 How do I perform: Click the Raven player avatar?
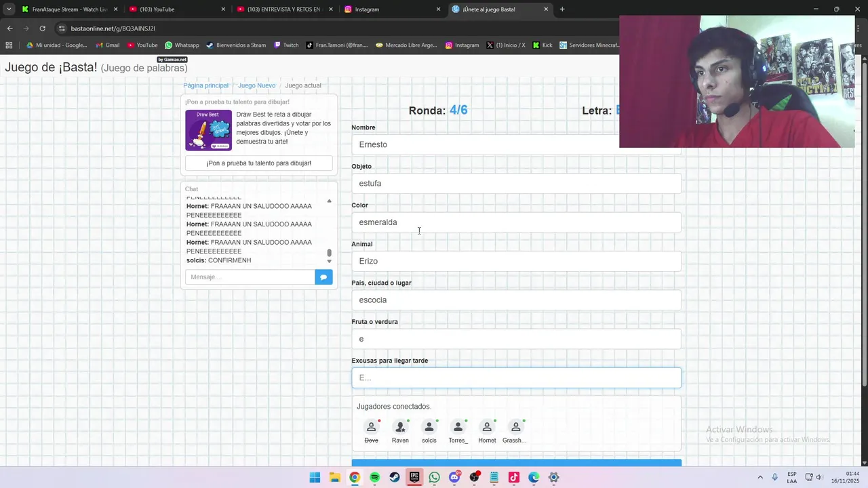point(400,427)
